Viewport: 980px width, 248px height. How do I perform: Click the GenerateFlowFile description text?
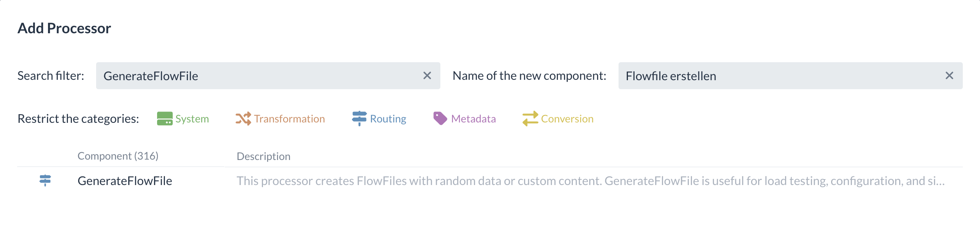pyautogui.click(x=590, y=181)
